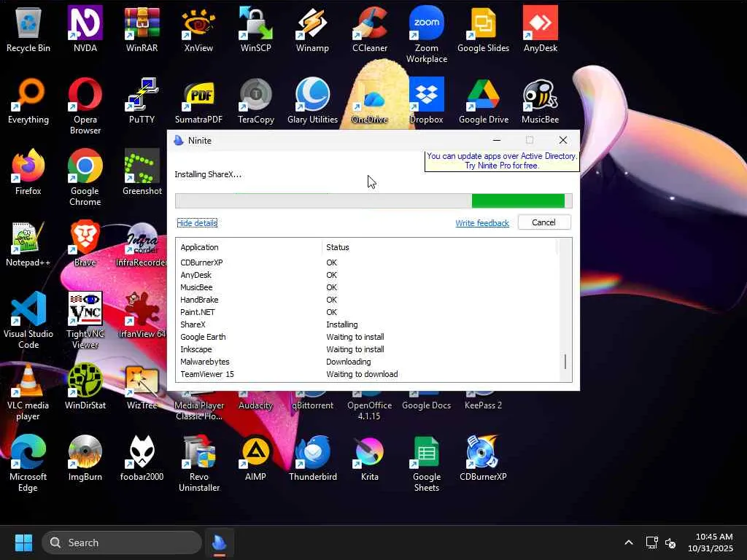Click the AIMP desktop icon
This screenshot has width=747, height=560.
pos(256,458)
